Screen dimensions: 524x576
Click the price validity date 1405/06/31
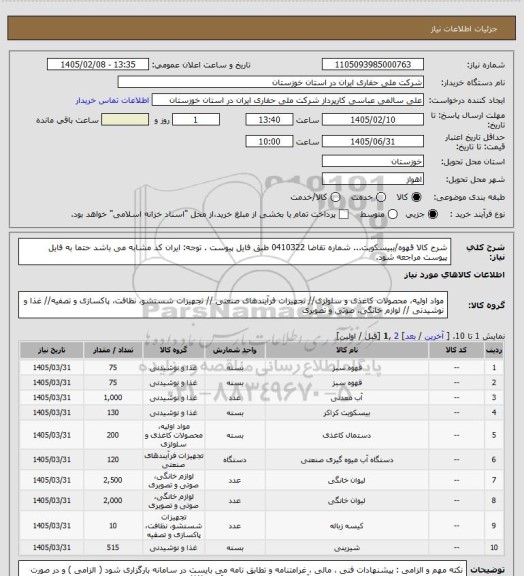pos(373,141)
